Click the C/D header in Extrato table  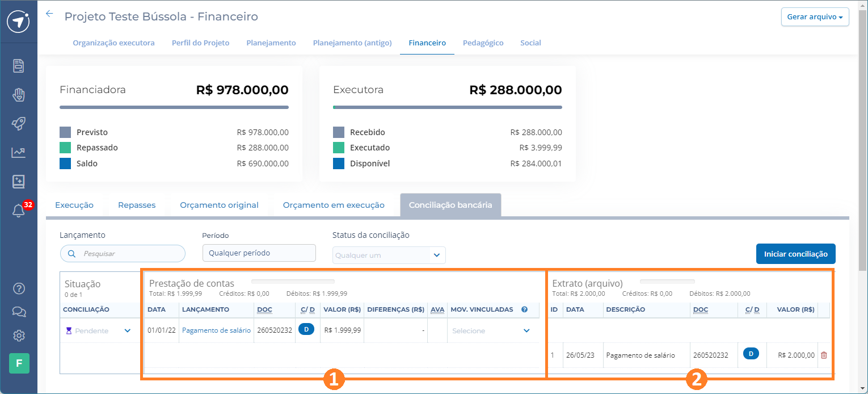tap(752, 309)
